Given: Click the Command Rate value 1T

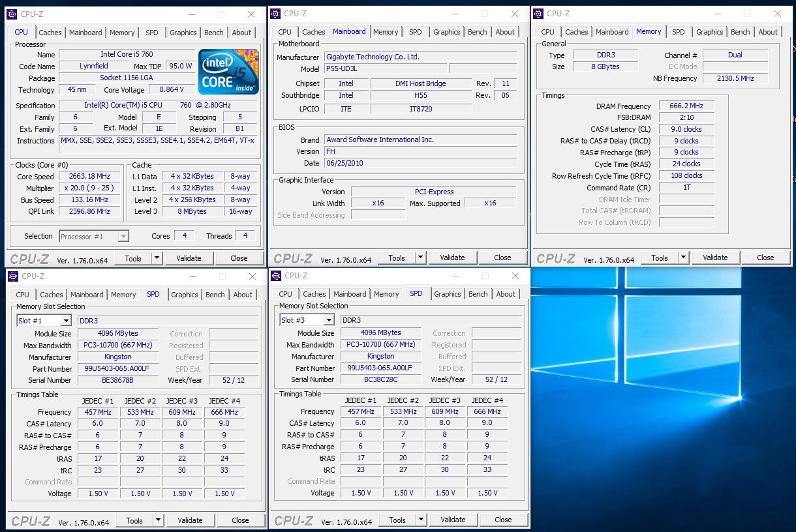Looking at the screenshot, I should click(x=686, y=187).
